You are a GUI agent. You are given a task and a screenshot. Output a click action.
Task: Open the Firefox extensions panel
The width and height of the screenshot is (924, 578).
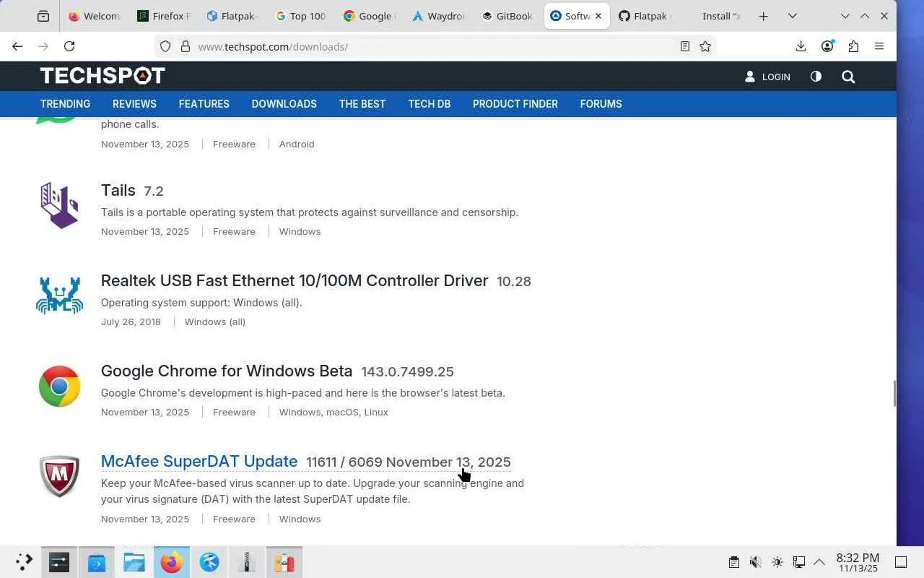[x=853, y=46]
